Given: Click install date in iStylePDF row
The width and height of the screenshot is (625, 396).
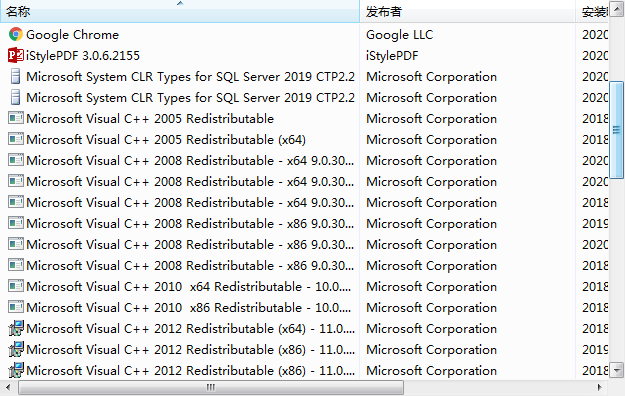Looking at the screenshot, I should coord(595,55).
